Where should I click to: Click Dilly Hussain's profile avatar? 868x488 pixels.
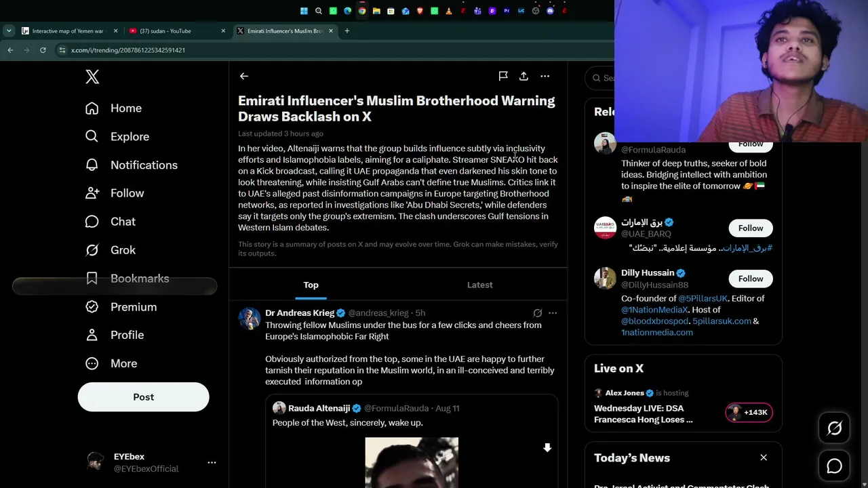605,278
